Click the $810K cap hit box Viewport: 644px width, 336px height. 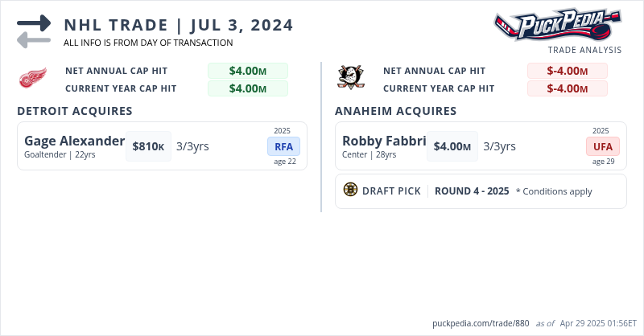coord(148,146)
